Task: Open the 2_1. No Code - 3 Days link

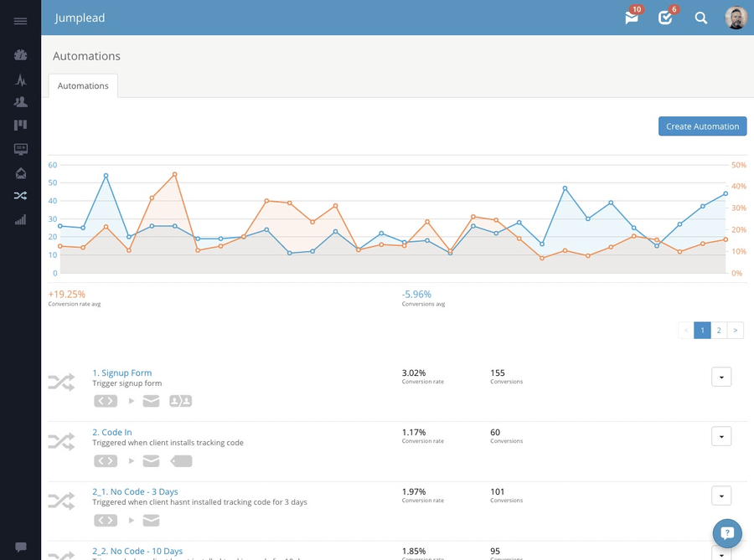Action: [135, 491]
